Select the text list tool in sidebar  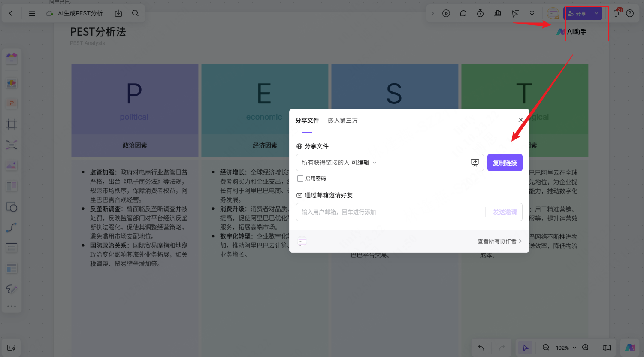(12, 248)
